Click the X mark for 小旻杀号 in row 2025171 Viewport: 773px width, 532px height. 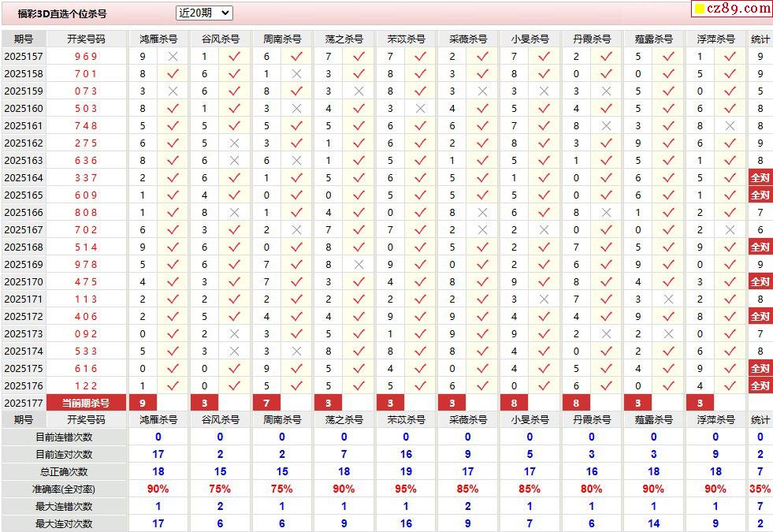point(544,299)
